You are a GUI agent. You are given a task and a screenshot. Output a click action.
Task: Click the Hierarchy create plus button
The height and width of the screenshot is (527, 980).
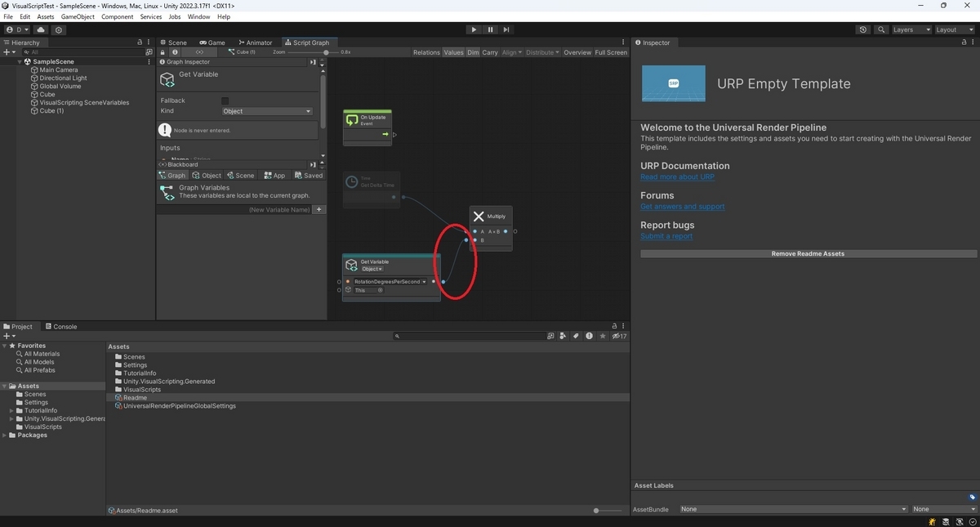[x=9, y=52]
